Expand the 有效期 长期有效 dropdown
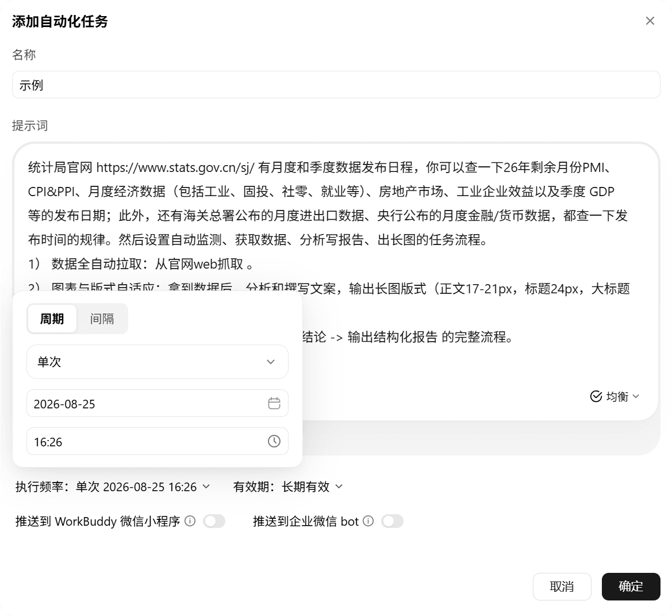Viewport: 672px width, 616px height. 288,487
